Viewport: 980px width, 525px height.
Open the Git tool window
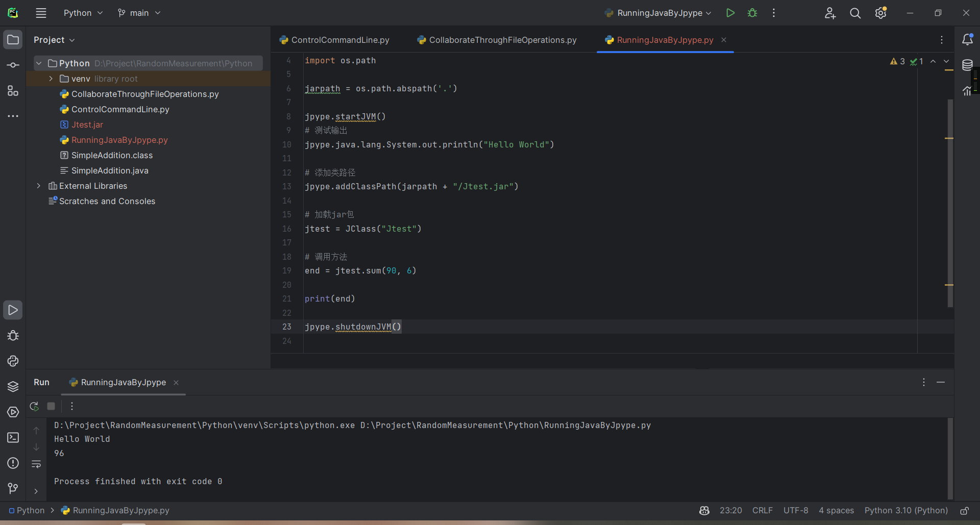pos(13,489)
